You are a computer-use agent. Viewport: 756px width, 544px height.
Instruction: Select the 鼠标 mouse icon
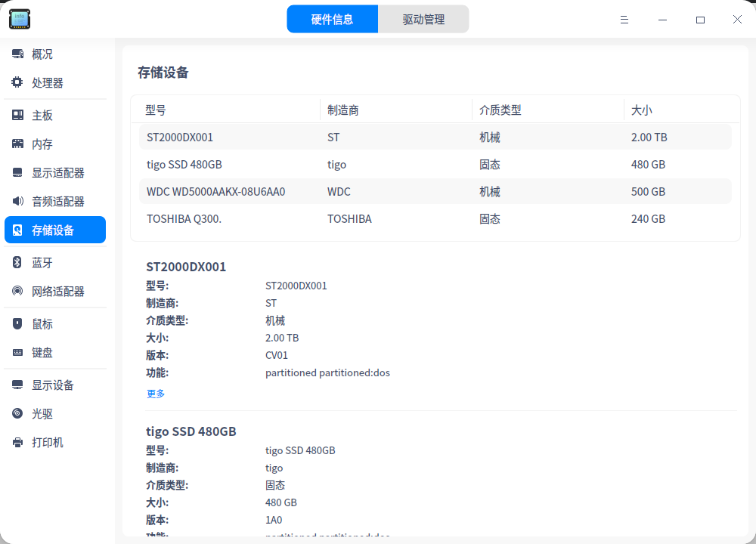pyautogui.click(x=17, y=324)
